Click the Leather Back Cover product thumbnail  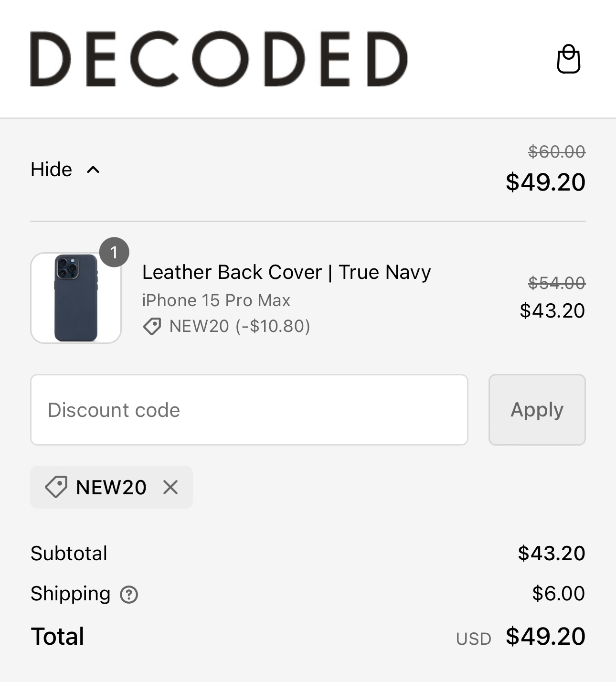(76, 298)
